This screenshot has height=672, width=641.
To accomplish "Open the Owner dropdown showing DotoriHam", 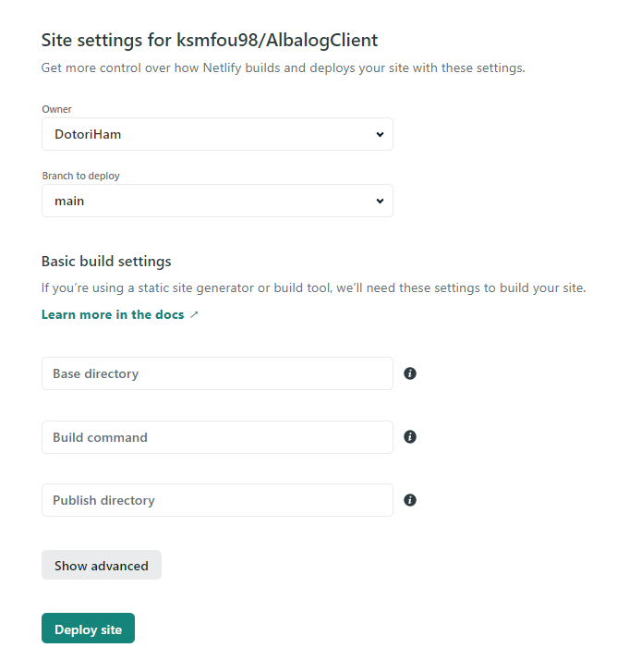I will [217, 134].
